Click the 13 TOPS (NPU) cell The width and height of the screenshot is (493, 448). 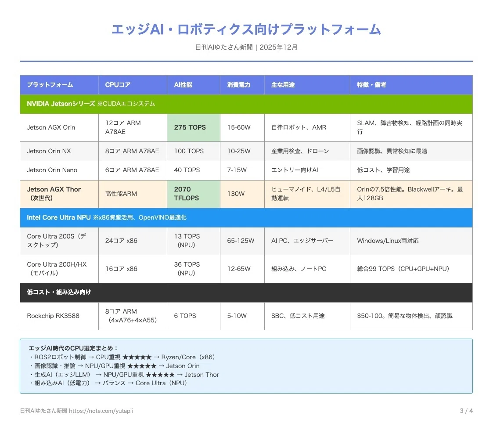(193, 241)
